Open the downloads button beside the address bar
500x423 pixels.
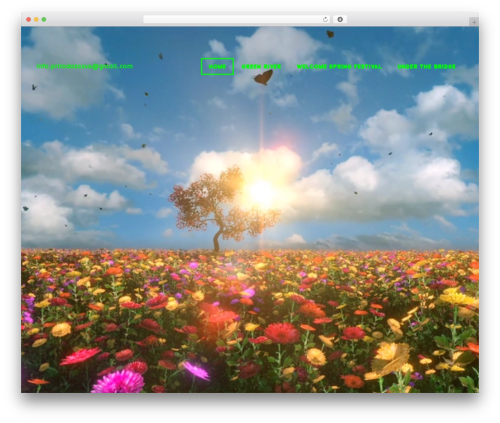340,20
